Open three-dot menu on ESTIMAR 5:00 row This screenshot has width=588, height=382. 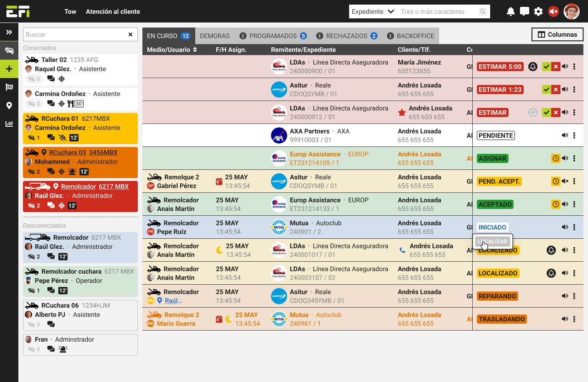tap(574, 67)
